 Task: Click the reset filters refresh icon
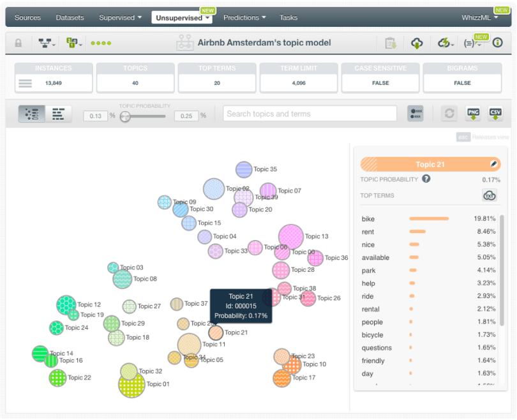(449, 114)
